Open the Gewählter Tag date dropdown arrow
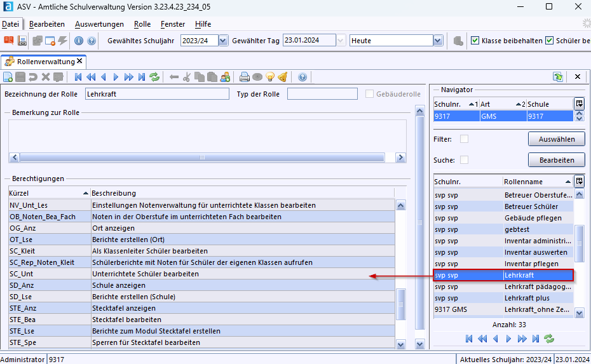Viewport: 591px width, 364px height. coord(341,40)
